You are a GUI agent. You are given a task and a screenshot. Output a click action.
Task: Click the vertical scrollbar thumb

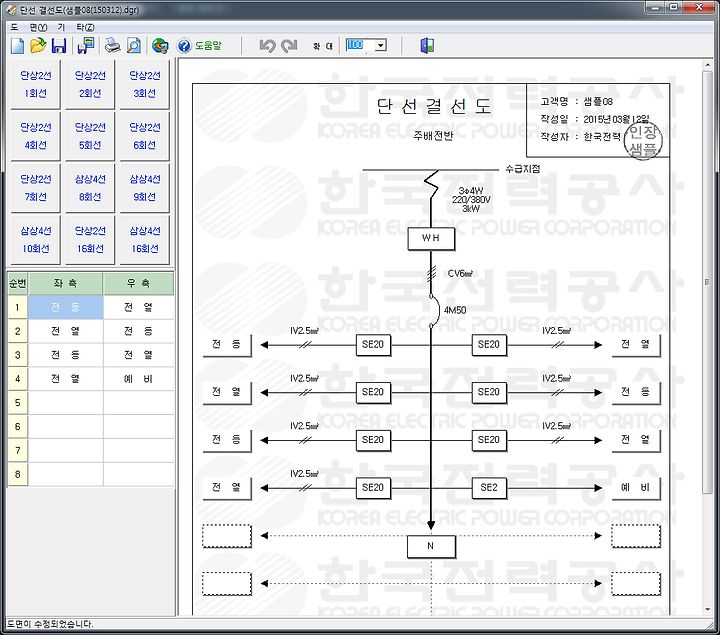point(708,282)
